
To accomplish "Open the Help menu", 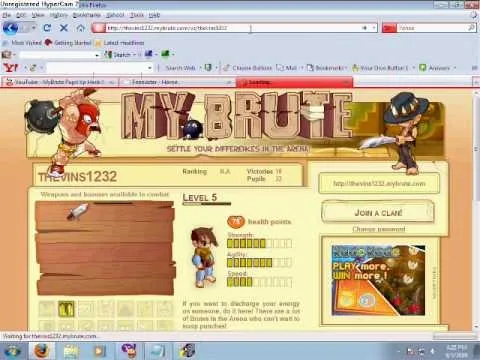I will (154, 15).
